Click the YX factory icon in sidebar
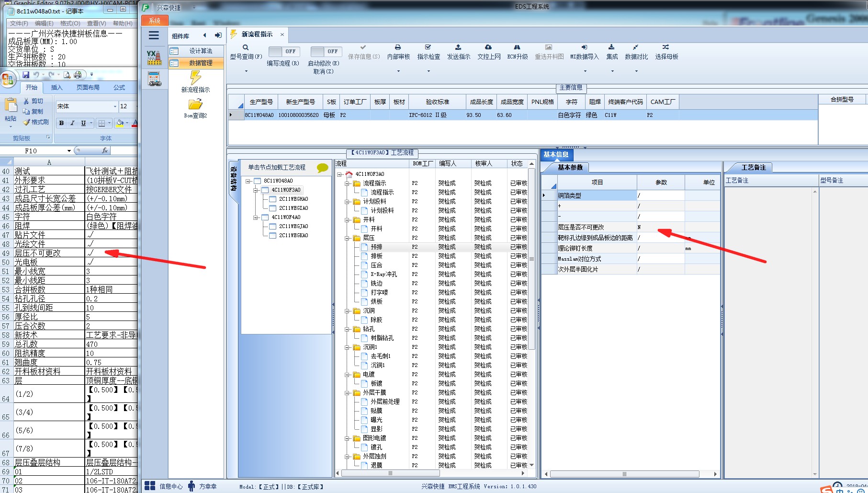868x493 pixels. 154,57
